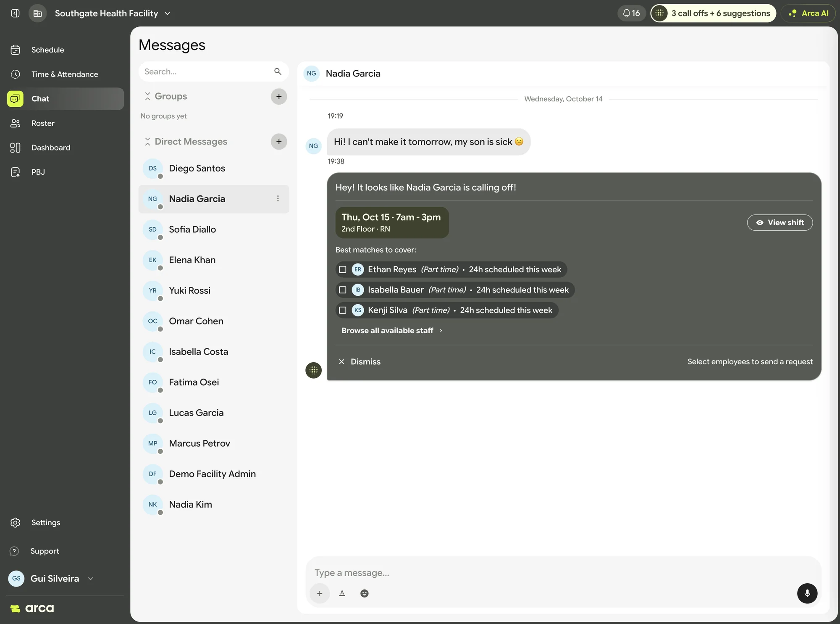This screenshot has height=624, width=840.
Task: Click the arca logo
Action: [32, 608]
